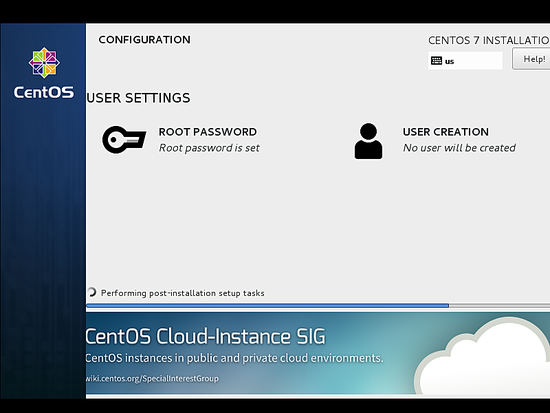550x413 pixels.
Task: Click the CentOS wordmark in sidebar
Action: click(x=44, y=92)
